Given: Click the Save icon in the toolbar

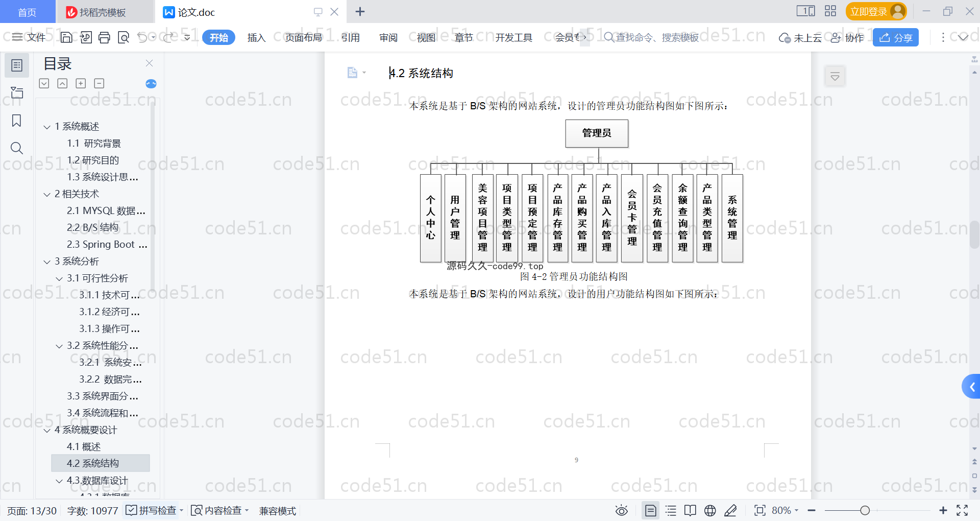Looking at the screenshot, I should click(66, 37).
